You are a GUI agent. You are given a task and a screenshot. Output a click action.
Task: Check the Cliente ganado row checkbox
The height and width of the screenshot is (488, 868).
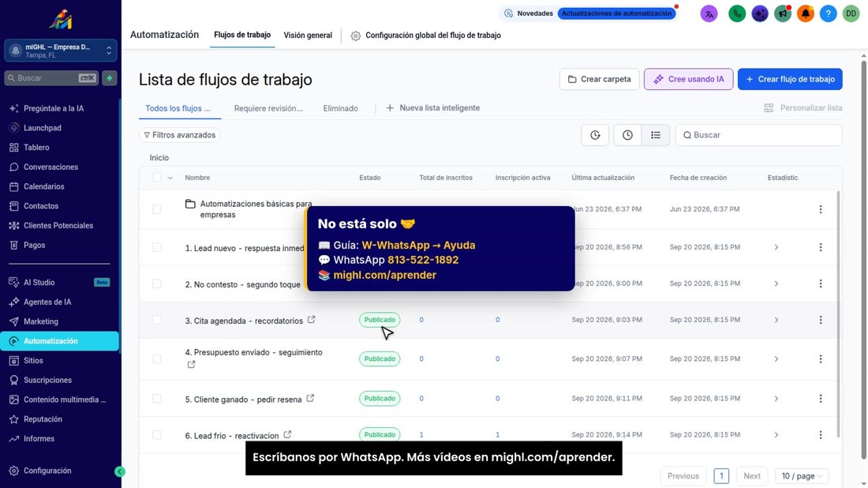[157, 398]
